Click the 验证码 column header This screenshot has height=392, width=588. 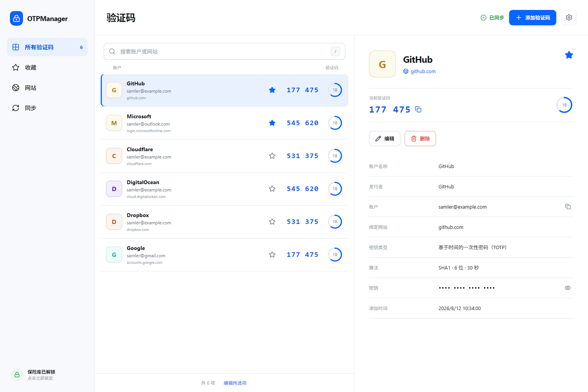pyautogui.click(x=332, y=68)
